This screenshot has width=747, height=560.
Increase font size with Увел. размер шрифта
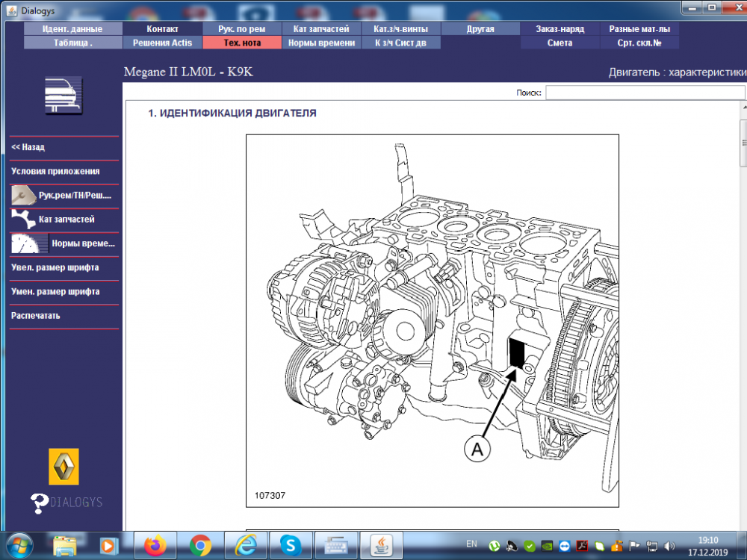pyautogui.click(x=55, y=267)
